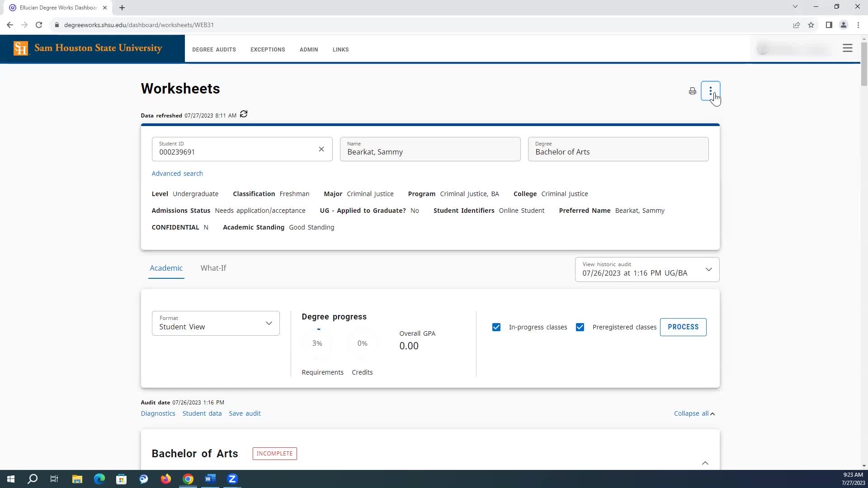Open the Chrome profile avatar icon
This screenshot has height=488, width=868.
pyautogui.click(x=843, y=25)
